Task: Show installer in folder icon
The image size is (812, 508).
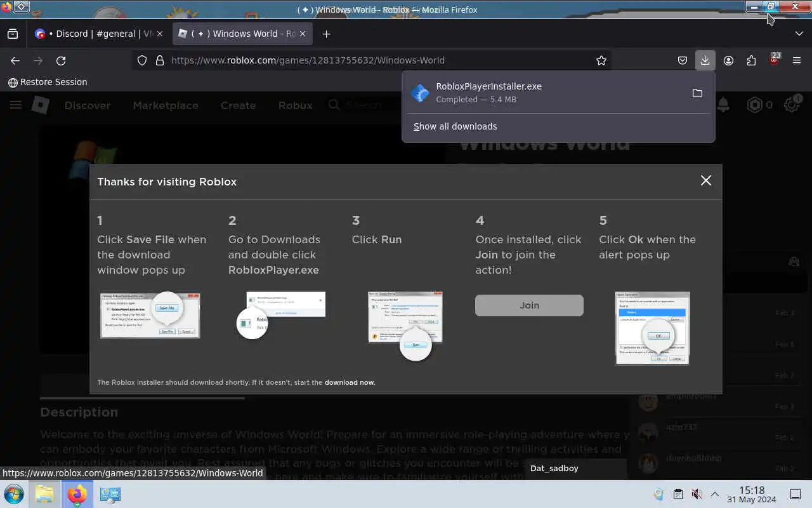Action: 697,93
